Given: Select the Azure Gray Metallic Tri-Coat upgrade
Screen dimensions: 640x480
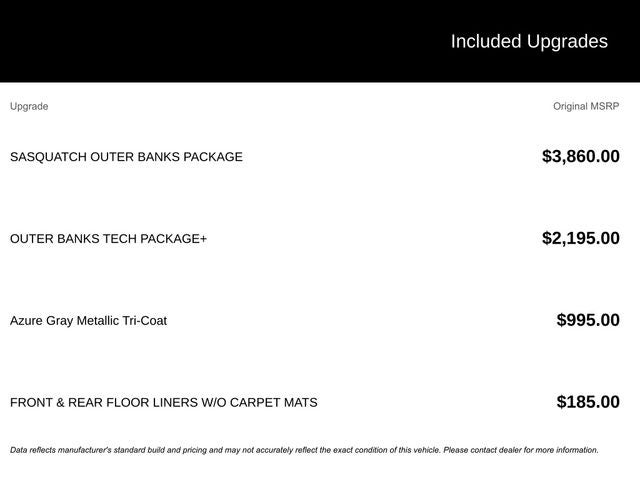Looking at the screenshot, I should pyautogui.click(x=88, y=321).
